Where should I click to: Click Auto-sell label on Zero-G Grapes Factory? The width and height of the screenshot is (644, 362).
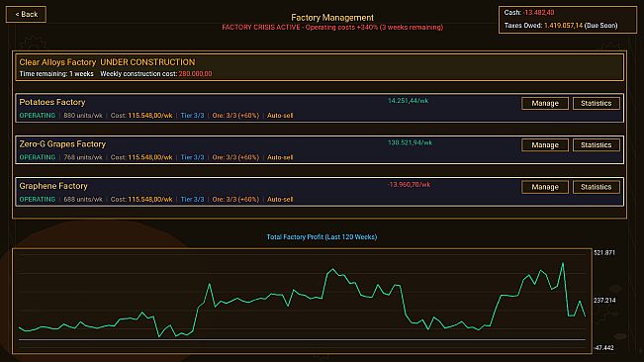pyautogui.click(x=280, y=157)
